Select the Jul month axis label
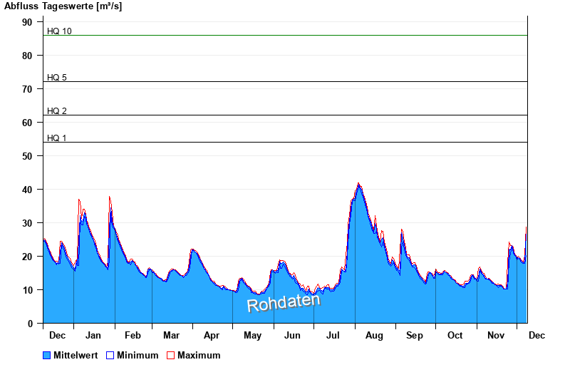The image size is (570, 392). [x=333, y=335]
